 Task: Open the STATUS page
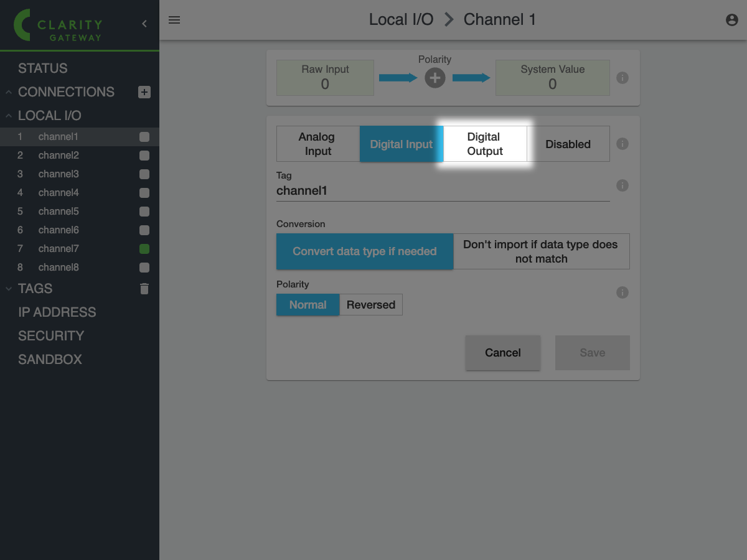[43, 68]
